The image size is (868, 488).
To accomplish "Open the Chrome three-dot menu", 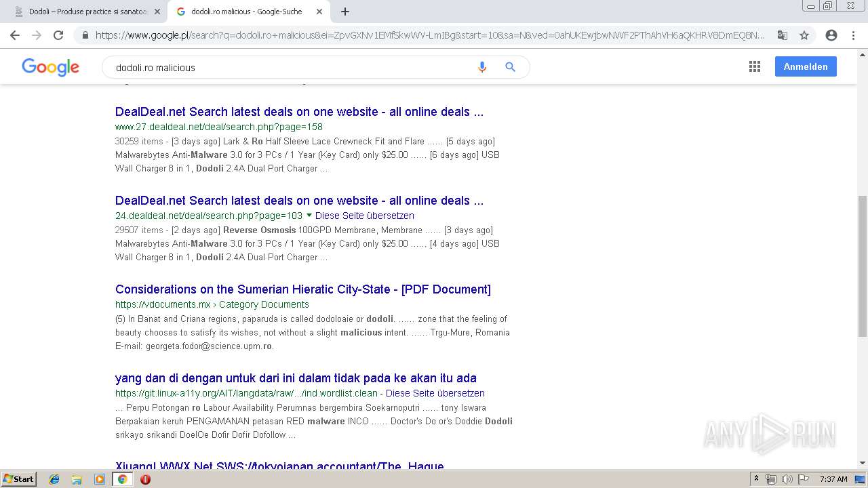I will pyautogui.click(x=853, y=35).
